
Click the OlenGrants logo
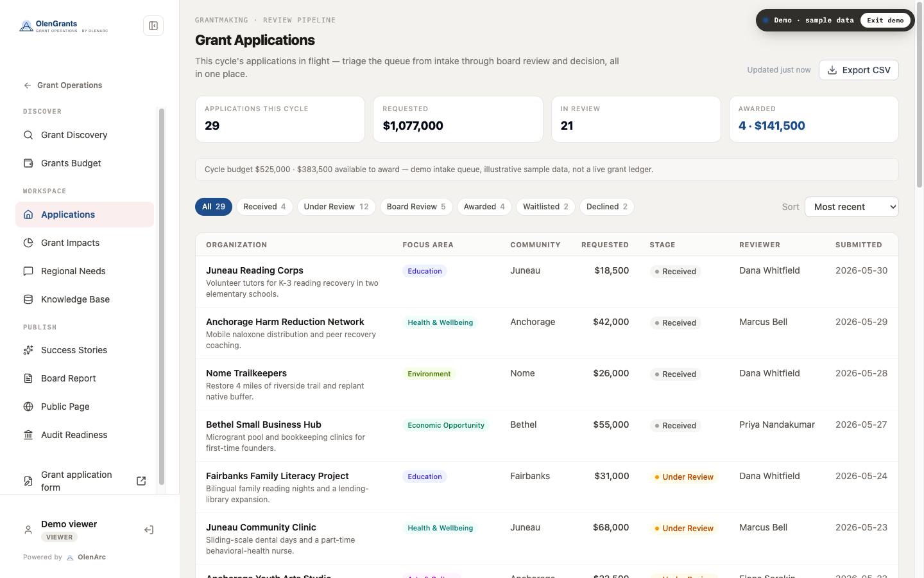coord(64,26)
